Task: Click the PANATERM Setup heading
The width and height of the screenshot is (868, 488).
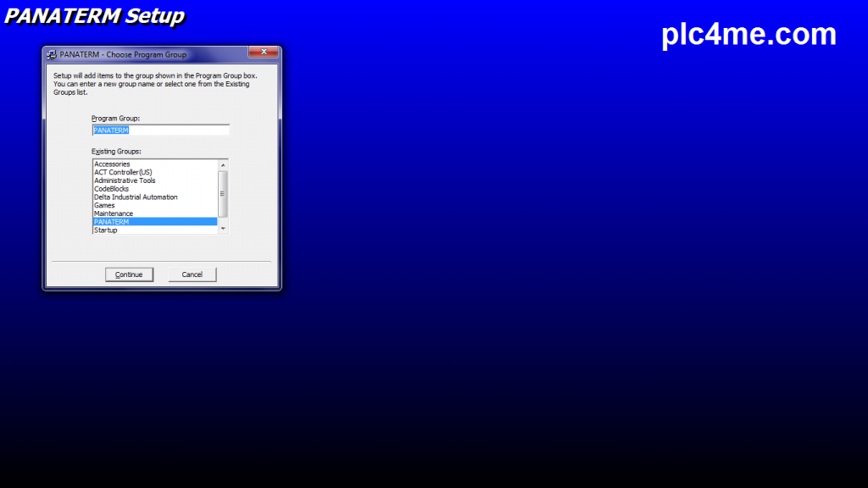Action: pos(94,15)
